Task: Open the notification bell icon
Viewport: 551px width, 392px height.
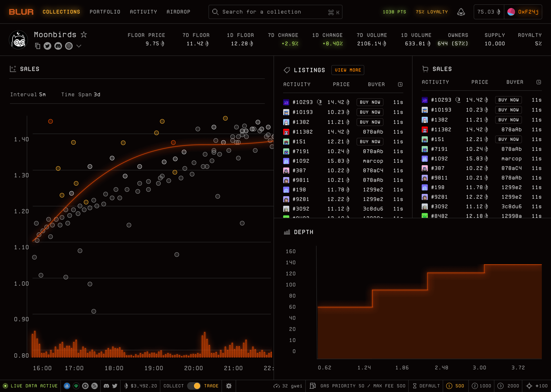Action: [461, 12]
